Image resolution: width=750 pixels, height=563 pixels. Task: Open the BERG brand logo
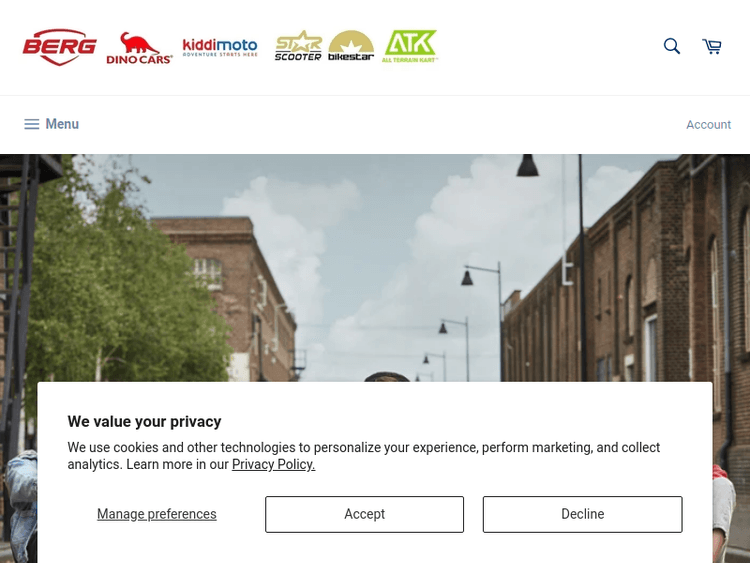click(x=60, y=47)
